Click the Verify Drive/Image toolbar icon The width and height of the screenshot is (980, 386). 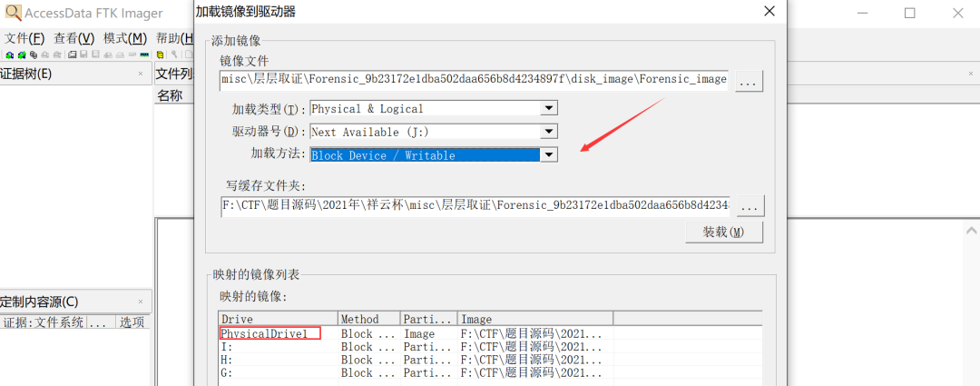(x=132, y=54)
